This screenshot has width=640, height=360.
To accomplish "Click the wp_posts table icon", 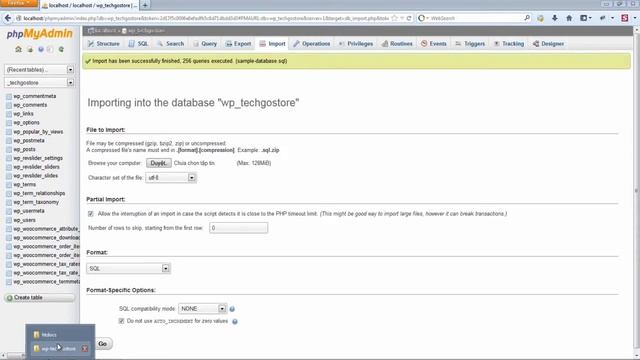I will tap(9, 149).
